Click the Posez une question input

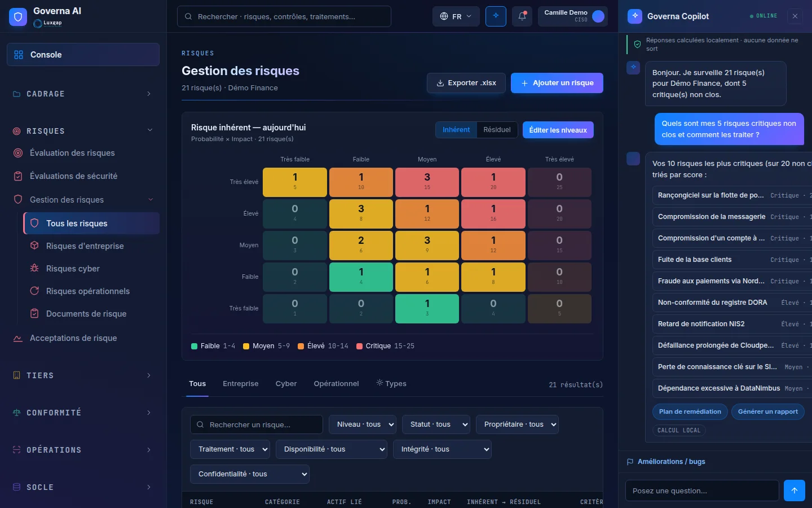pos(702,491)
